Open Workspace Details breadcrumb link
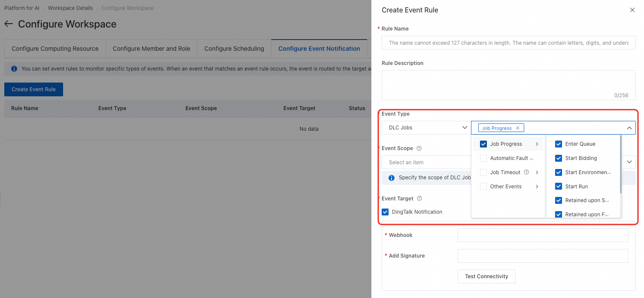 coord(70,8)
